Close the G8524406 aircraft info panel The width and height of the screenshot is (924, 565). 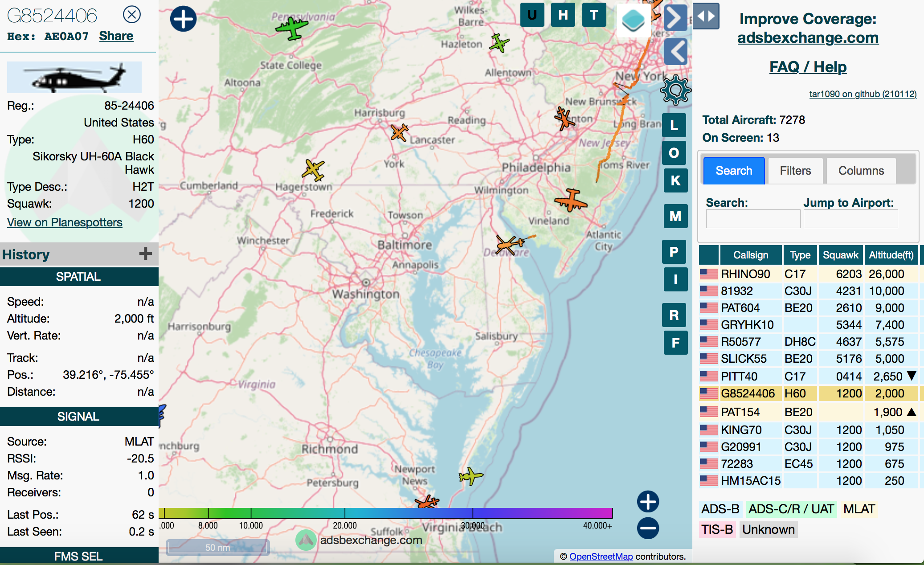click(132, 15)
